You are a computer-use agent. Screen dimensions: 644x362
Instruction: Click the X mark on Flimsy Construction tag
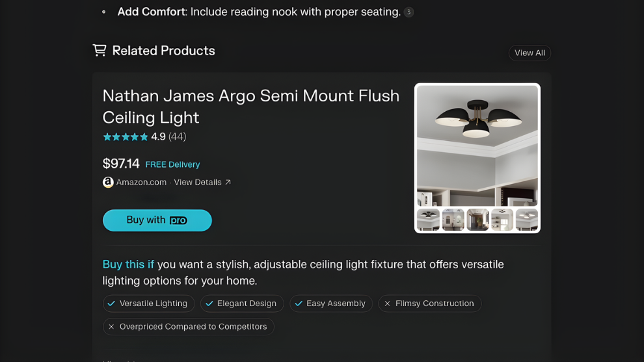[387, 304]
